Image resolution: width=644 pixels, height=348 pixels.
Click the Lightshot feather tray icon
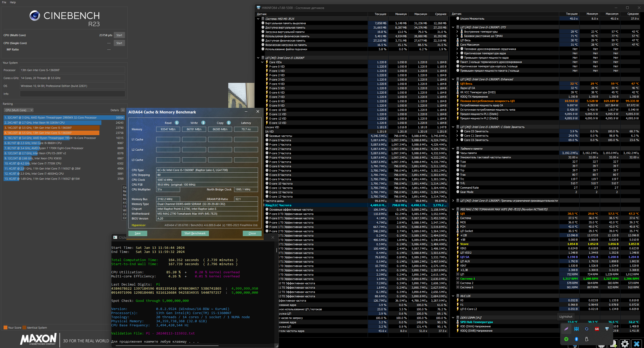tap(566, 329)
